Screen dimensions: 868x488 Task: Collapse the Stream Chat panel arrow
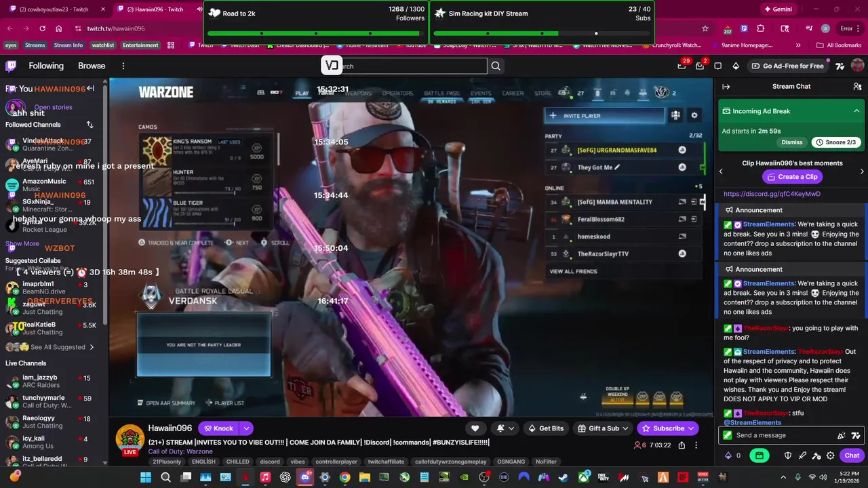726,87
